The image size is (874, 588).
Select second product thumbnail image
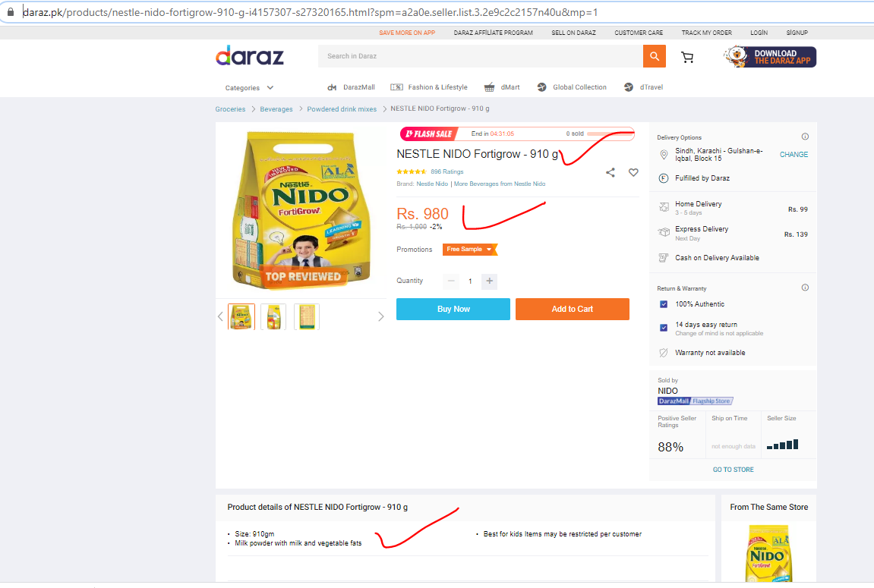[x=273, y=317]
